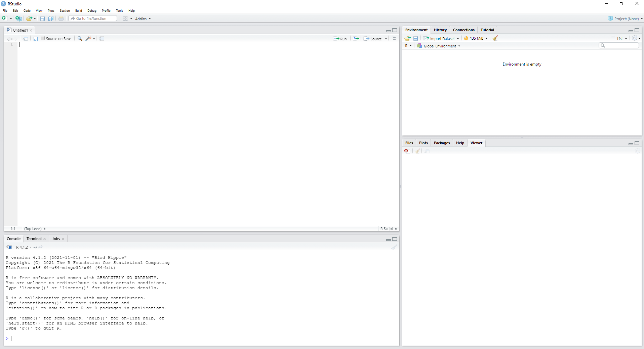Click the Go to file/function field
The image size is (644, 349).
(93, 18)
